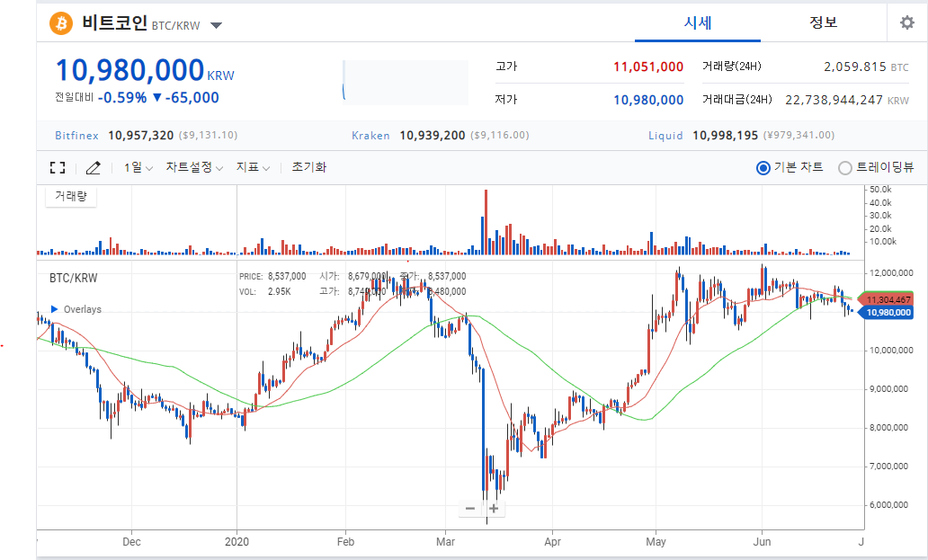
Task: Click the mini sparkline chart thumbnail
Action: (x=406, y=83)
